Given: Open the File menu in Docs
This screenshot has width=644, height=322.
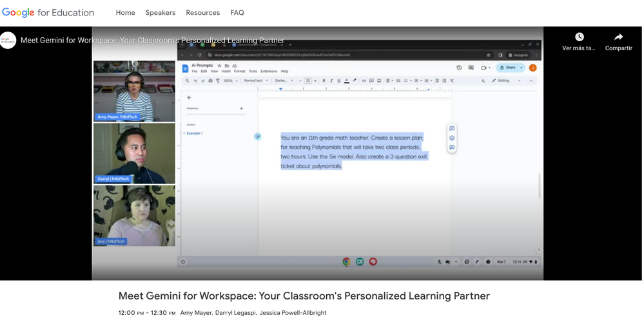Looking at the screenshot, I should pos(195,71).
